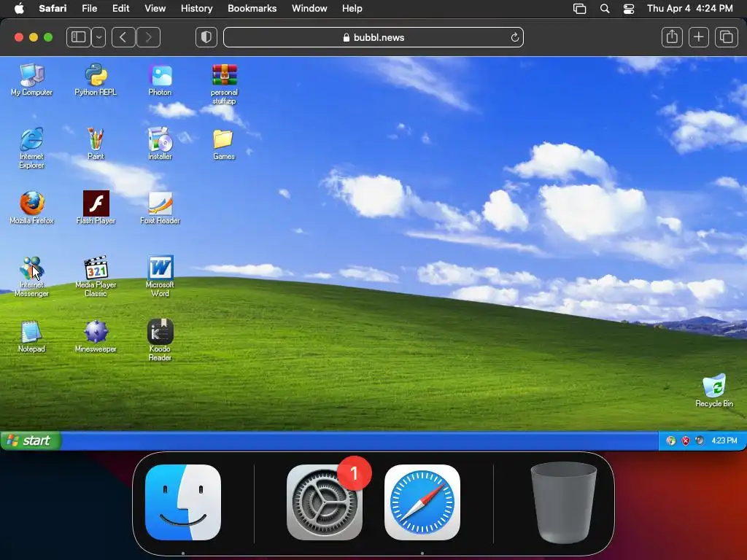The height and width of the screenshot is (560, 747).
Task: Click the third XP tray icon beside clock
Action: (700, 440)
